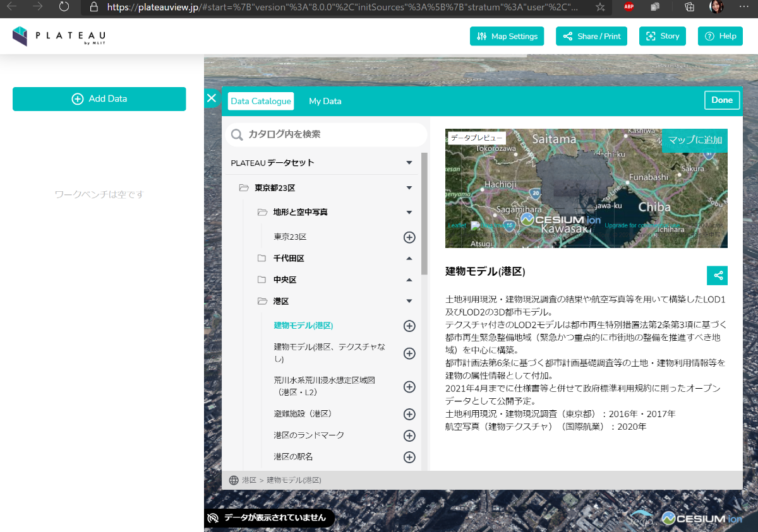This screenshot has height=532, width=758.
Task: Expand 中央区 folder arrow
Action: click(409, 280)
